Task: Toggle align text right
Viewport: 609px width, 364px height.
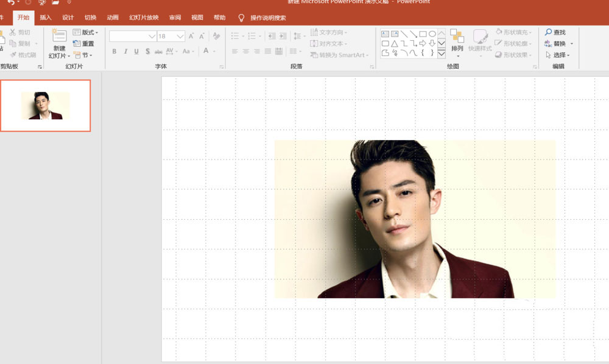Action: (257, 51)
